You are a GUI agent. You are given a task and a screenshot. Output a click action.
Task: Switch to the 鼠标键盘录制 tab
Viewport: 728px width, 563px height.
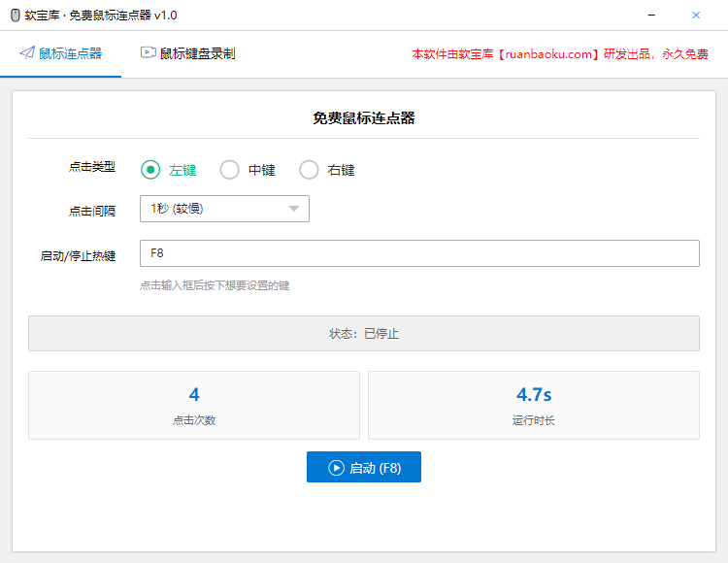188,53
